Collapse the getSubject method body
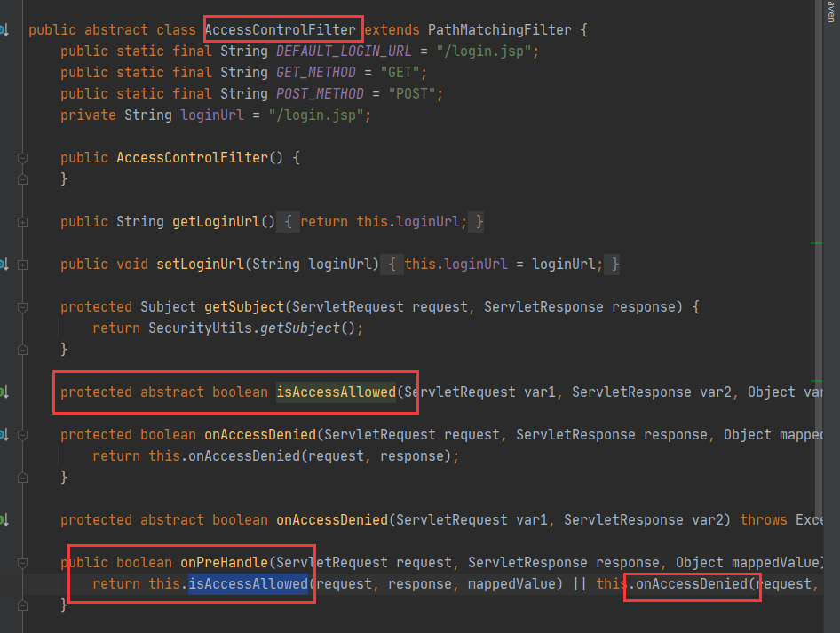The height and width of the screenshot is (633, 840). 22,307
